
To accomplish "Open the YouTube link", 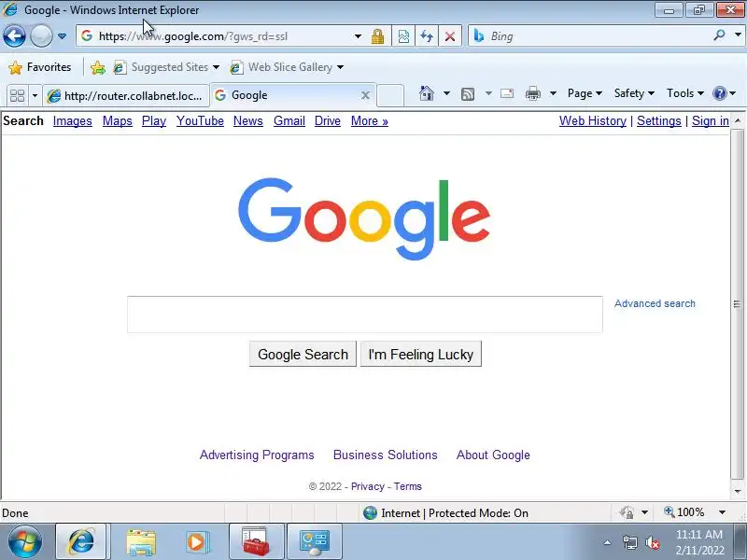I will (200, 121).
